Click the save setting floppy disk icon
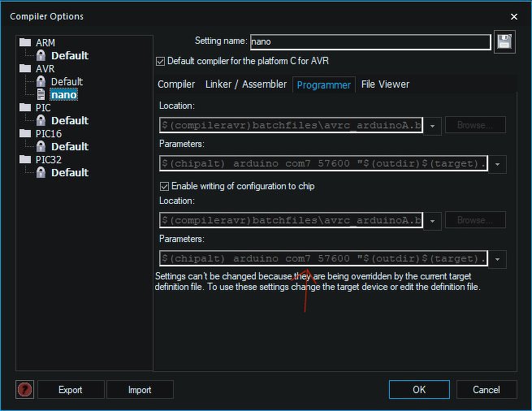Image resolution: width=532 pixels, height=411 pixels. click(x=504, y=41)
